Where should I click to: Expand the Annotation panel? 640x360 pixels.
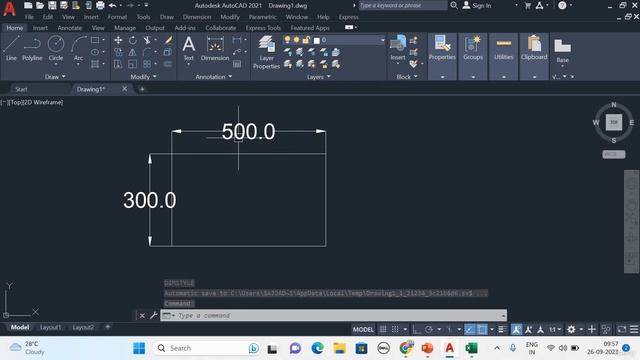[213, 77]
